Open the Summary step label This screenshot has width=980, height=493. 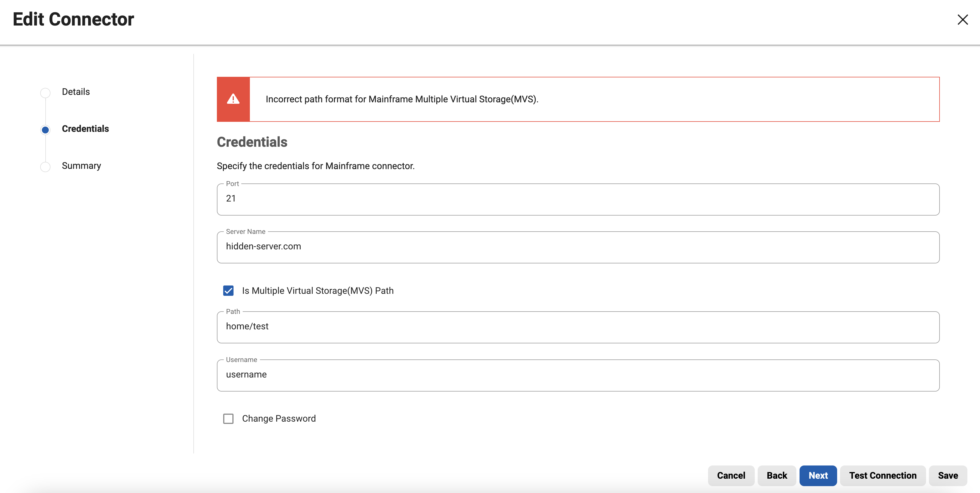(x=81, y=166)
